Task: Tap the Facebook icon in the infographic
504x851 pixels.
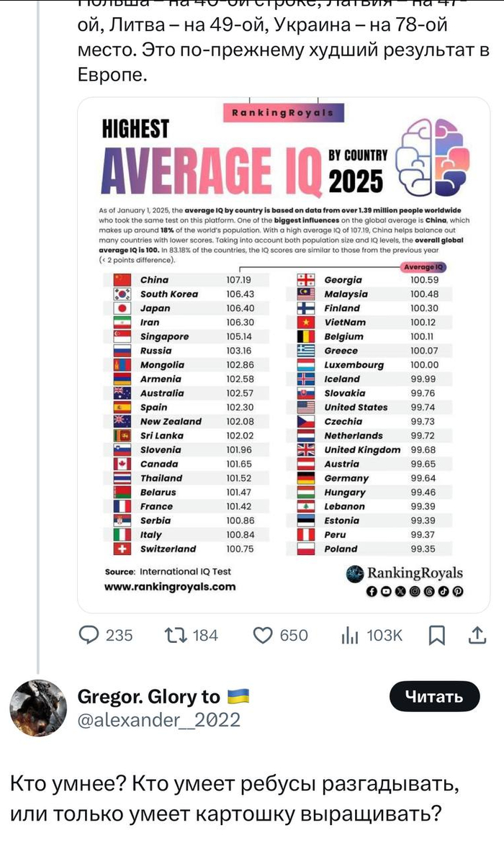Action: click(372, 592)
